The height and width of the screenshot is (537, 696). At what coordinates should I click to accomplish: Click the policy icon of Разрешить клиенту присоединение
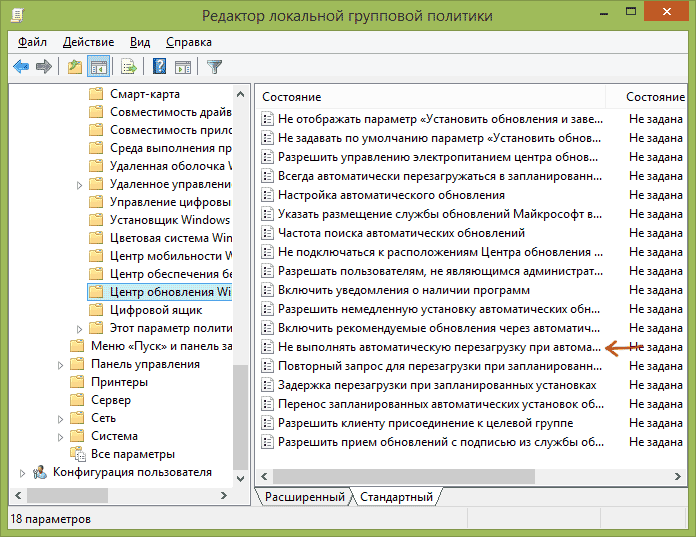[267, 423]
